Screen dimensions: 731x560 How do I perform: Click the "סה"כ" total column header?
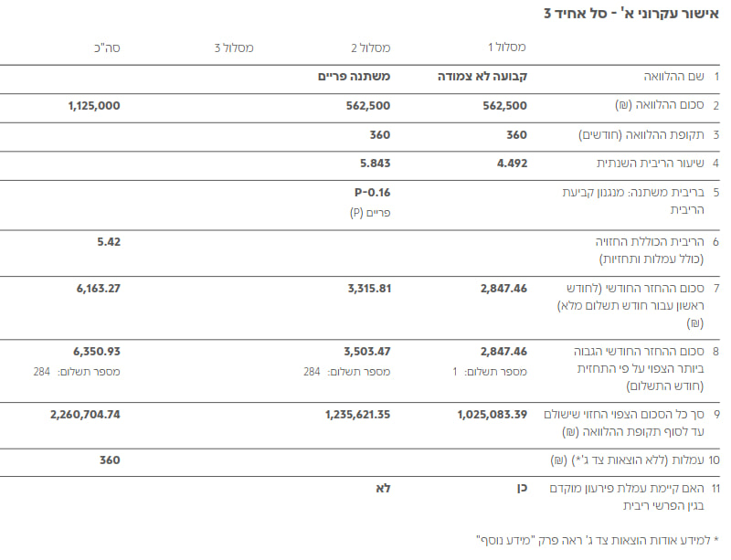tap(107, 47)
